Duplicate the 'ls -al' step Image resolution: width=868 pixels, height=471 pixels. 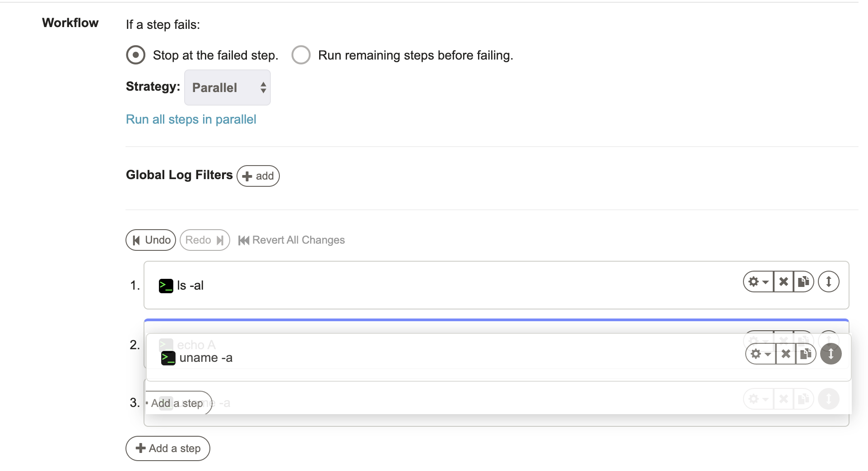pos(803,282)
